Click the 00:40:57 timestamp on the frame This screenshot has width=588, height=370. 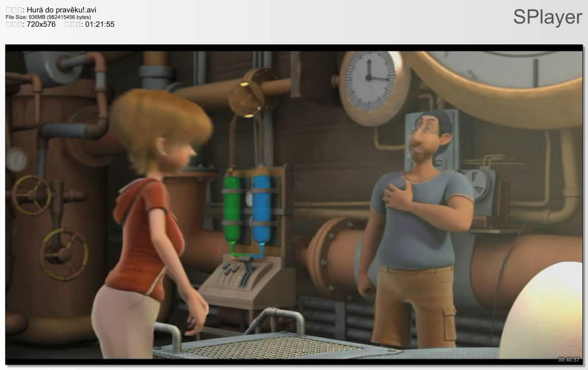(x=568, y=359)
